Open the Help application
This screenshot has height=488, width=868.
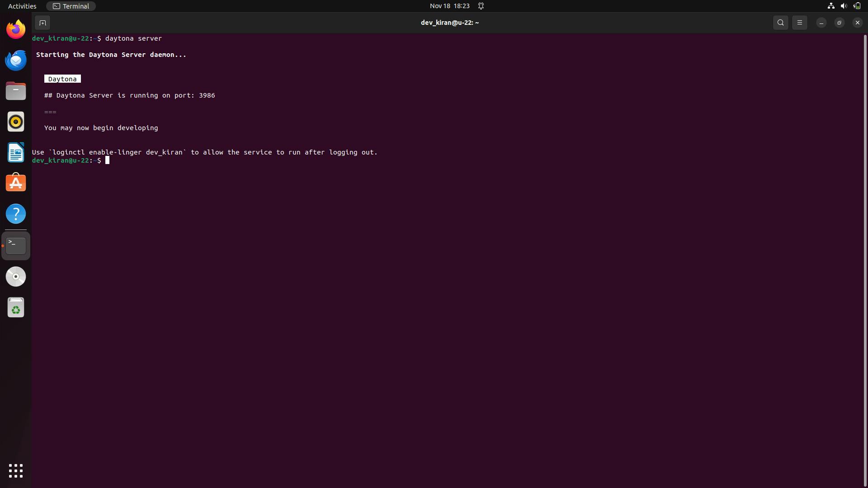click(16, 214)
